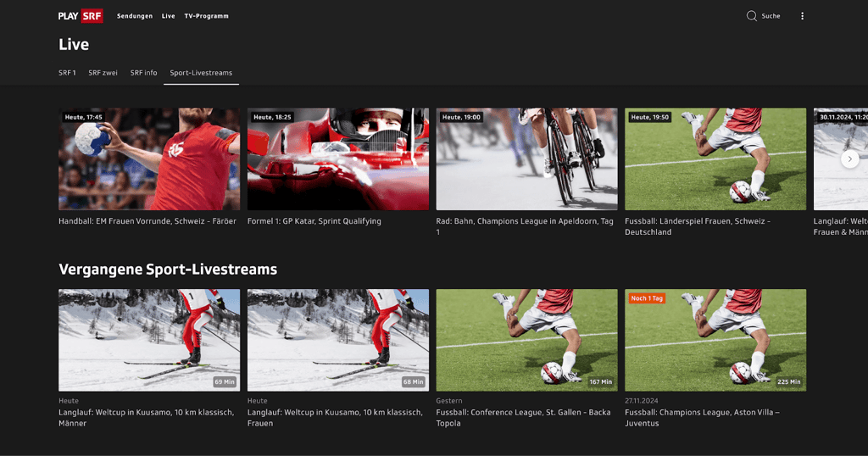Open the Langlauf Kuusamo Frauen thumbnail
This screenshot has height=456, width=868.
pos(338,341)
